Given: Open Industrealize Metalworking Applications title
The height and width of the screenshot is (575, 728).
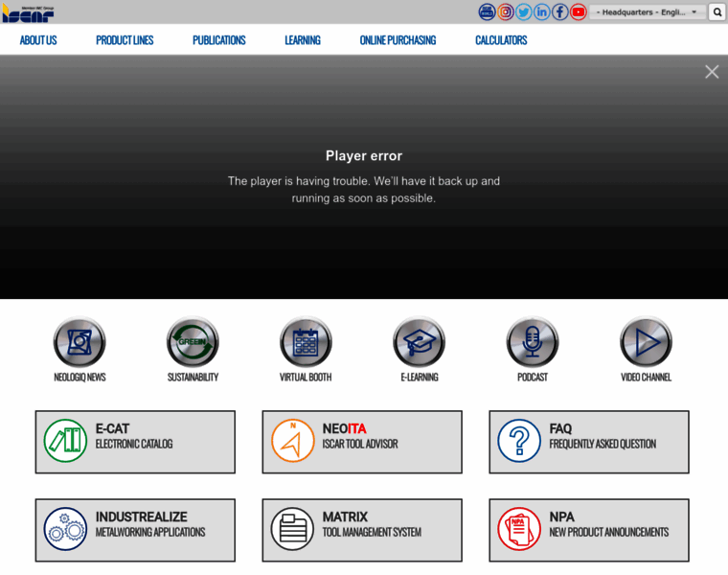Looking at the screenshot, I should (150, 524).
